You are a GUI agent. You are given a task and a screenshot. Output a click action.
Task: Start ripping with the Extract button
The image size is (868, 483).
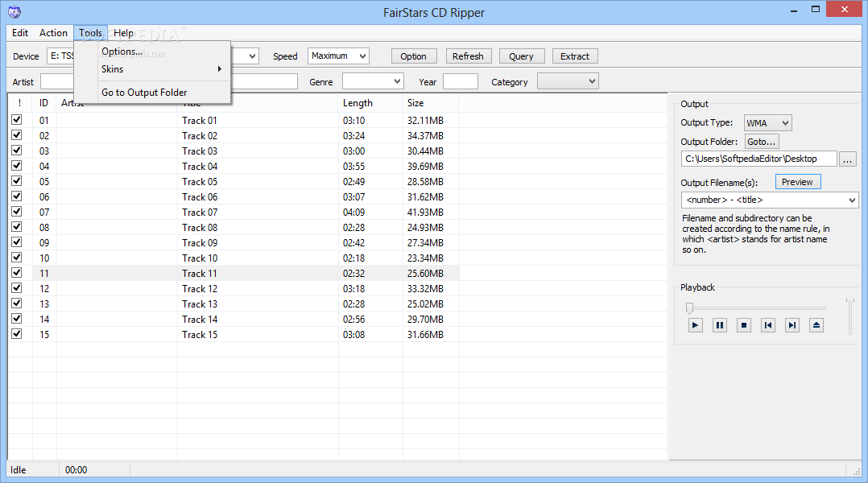point(575,56)
